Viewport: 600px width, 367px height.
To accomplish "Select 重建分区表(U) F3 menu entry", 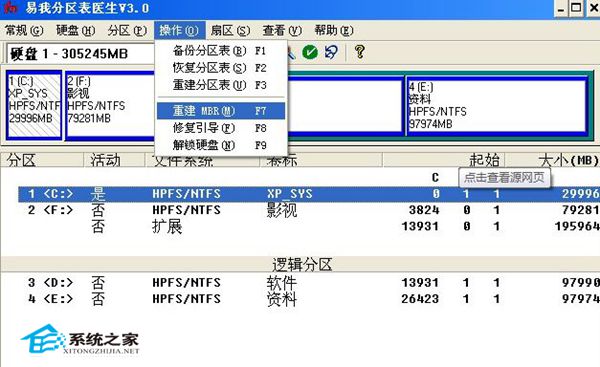I will click(221, 85).
